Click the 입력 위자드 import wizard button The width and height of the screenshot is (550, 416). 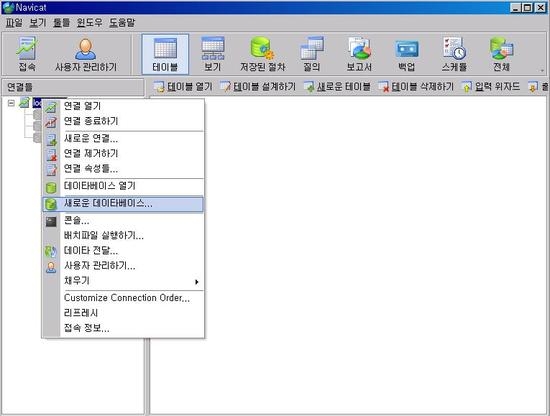coord(490,86)
